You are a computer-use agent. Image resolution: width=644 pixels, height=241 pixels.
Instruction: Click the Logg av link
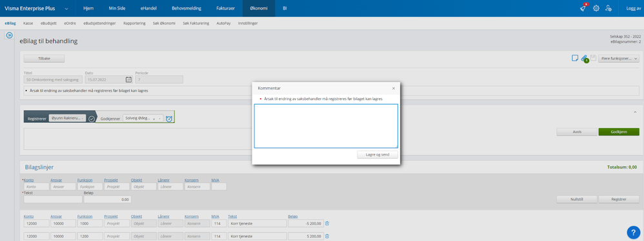633,8
